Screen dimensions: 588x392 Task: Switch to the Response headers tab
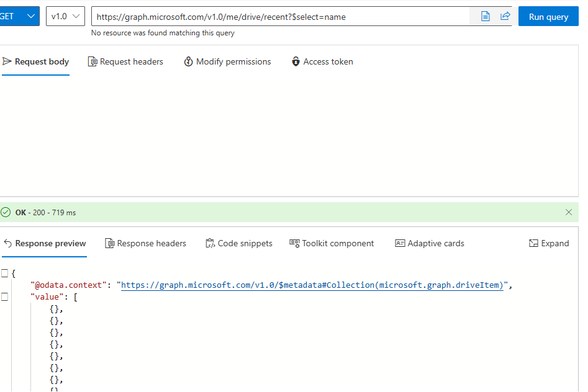click(x=146, y=243)
